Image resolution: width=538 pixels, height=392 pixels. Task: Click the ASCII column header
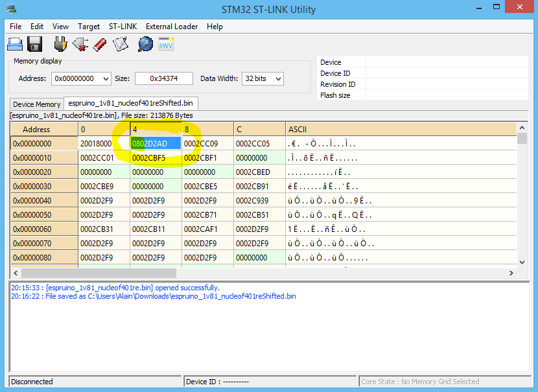click(401, 130)
